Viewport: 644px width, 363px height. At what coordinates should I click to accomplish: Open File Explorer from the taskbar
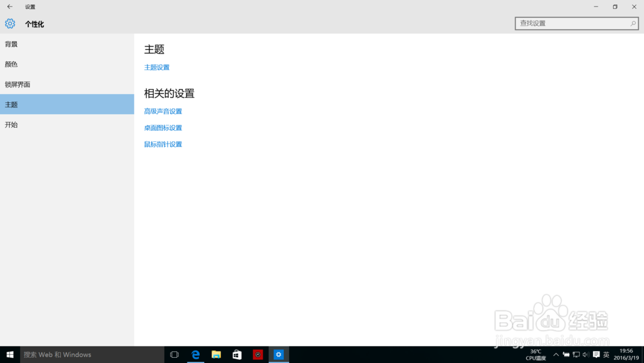click(216, 355)
